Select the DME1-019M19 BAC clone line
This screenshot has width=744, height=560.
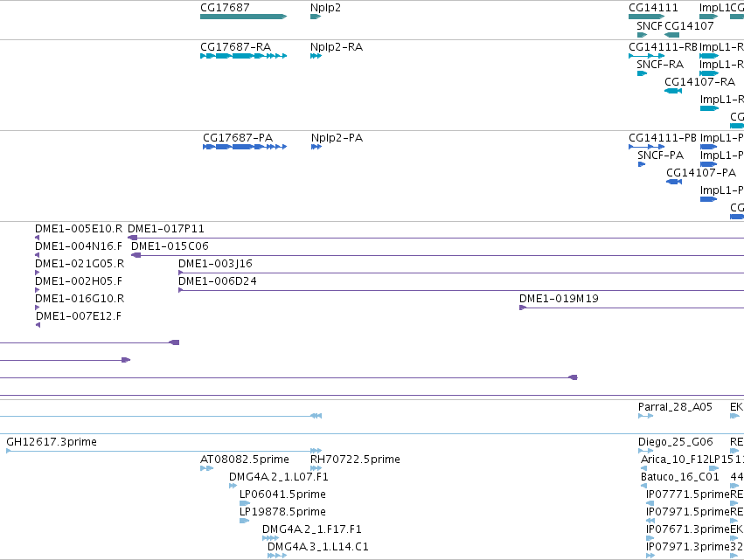tap(631, 308)
